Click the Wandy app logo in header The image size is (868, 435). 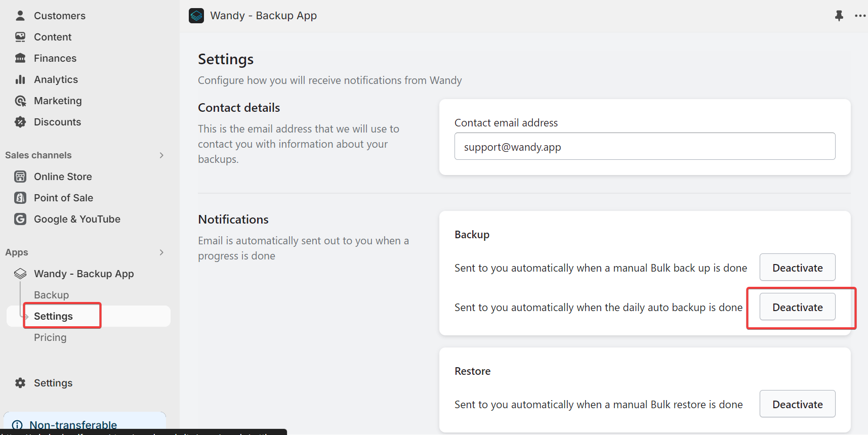(x=196, y=16)
